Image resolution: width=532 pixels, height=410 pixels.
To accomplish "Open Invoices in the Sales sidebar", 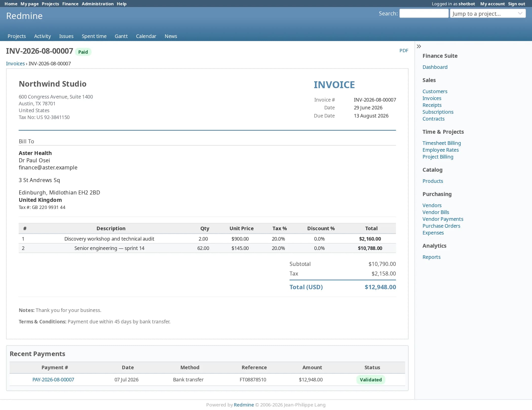I will pos(432,98).
